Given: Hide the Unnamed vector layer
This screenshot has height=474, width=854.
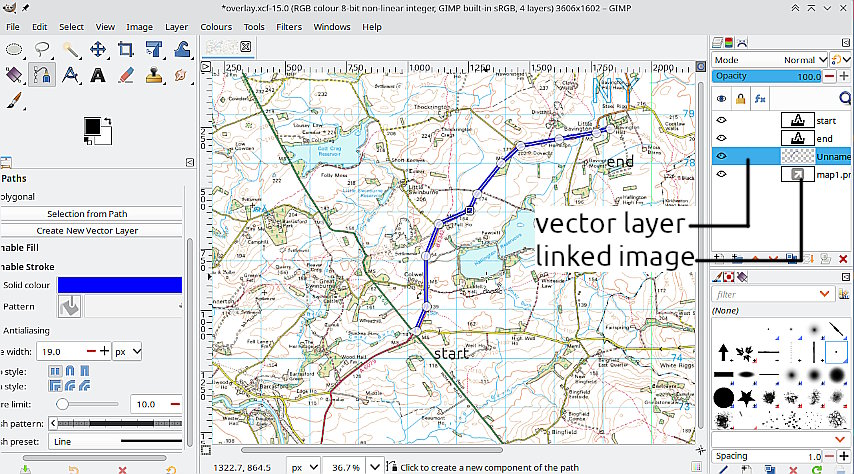Looking at the screenshot, I should (x=722, y=156).
